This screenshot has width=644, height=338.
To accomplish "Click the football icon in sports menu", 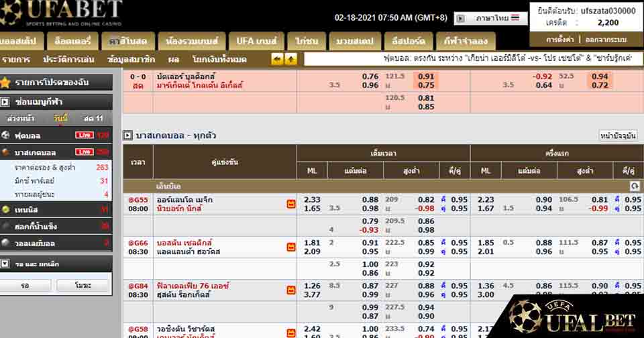I will (6, 135).
